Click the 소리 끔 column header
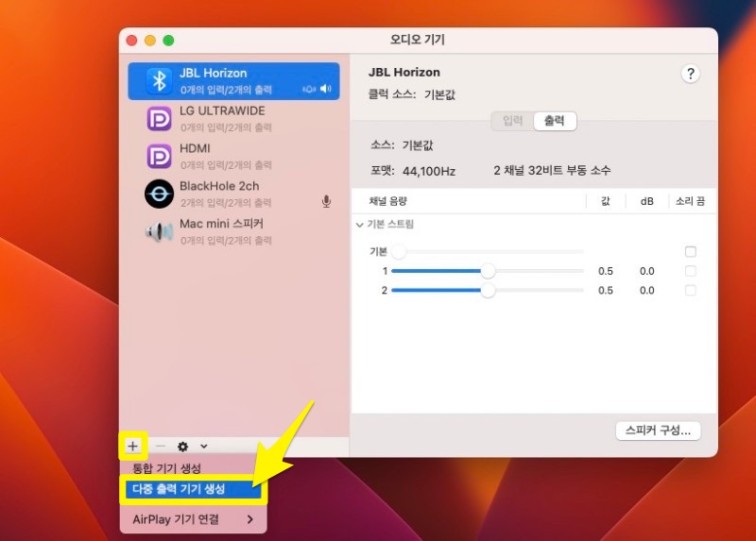 [691, 201]
